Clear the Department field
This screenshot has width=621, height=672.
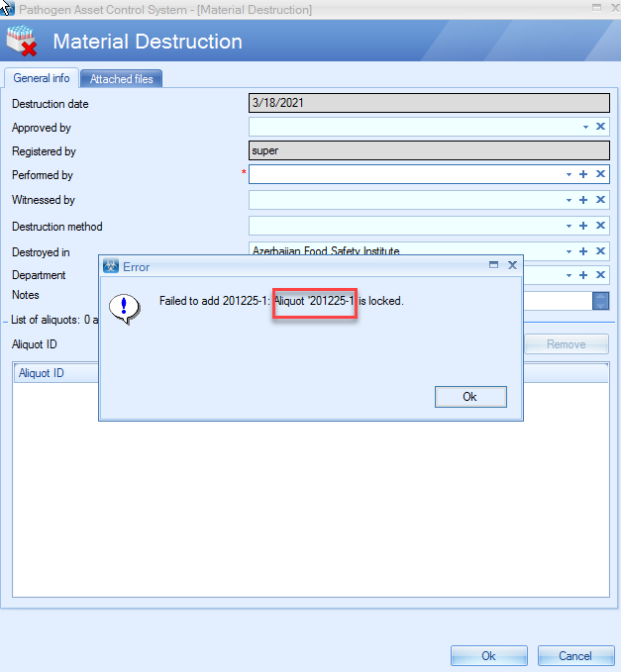pyautogui.click(x=600, y=275)
